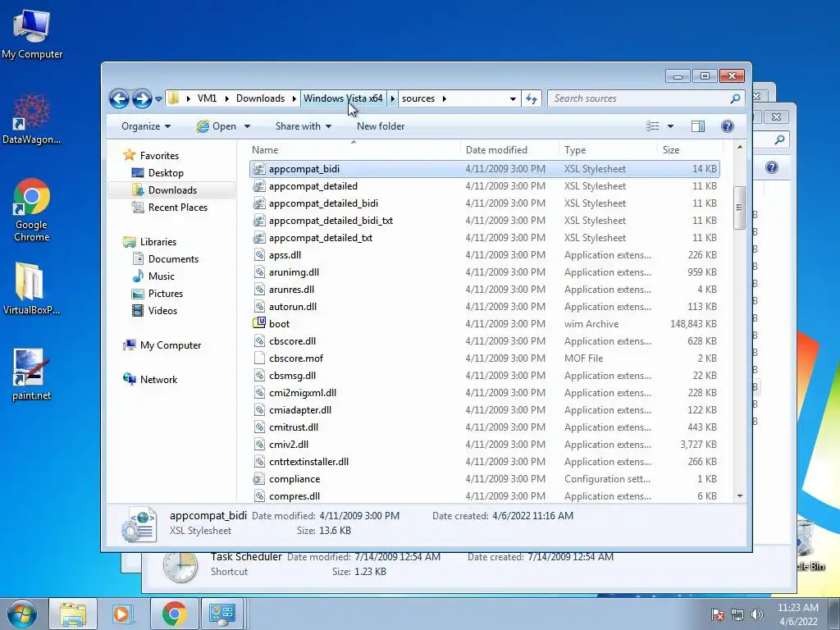Open the address bar history dropdown

[513, 98]
